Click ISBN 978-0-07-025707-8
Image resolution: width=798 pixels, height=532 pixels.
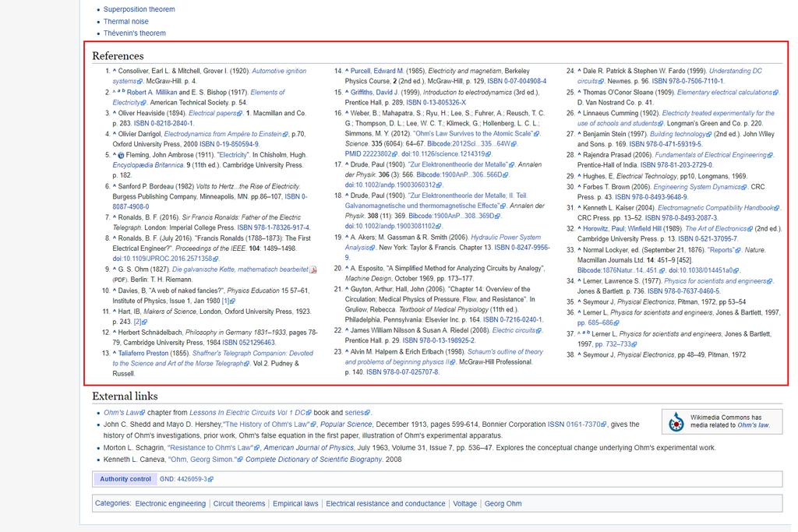coord(401,372)
